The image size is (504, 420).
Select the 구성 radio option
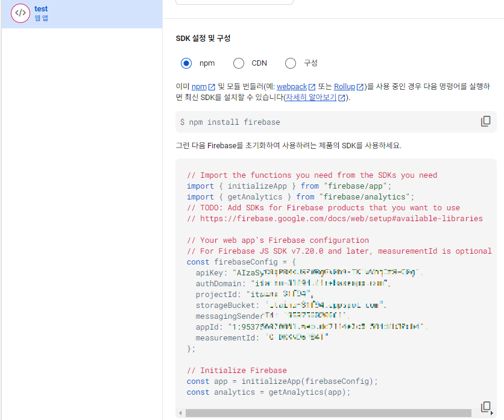click(x=291, y=63)
